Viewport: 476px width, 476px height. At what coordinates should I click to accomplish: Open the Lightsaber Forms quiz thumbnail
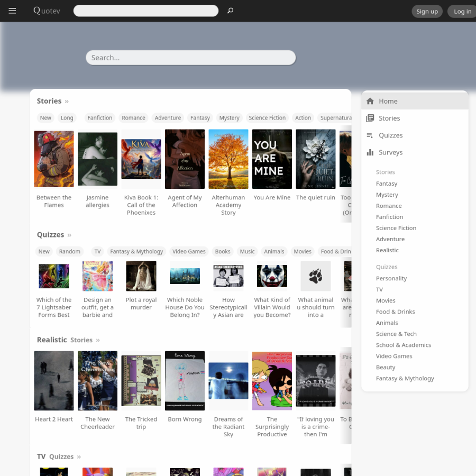[54, 276]
